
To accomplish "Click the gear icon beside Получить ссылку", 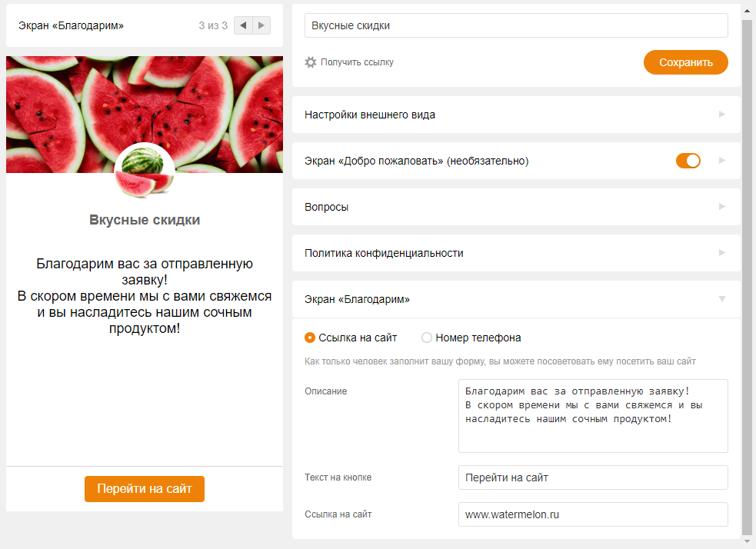I will tap(311, 62).
